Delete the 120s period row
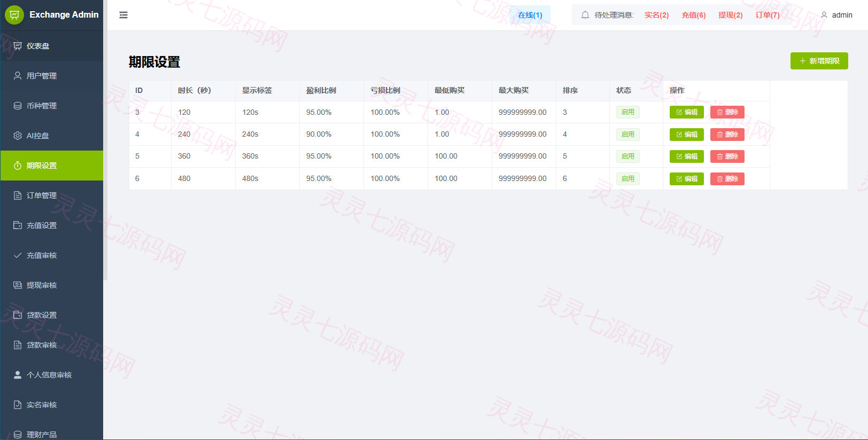 [727, 112]
